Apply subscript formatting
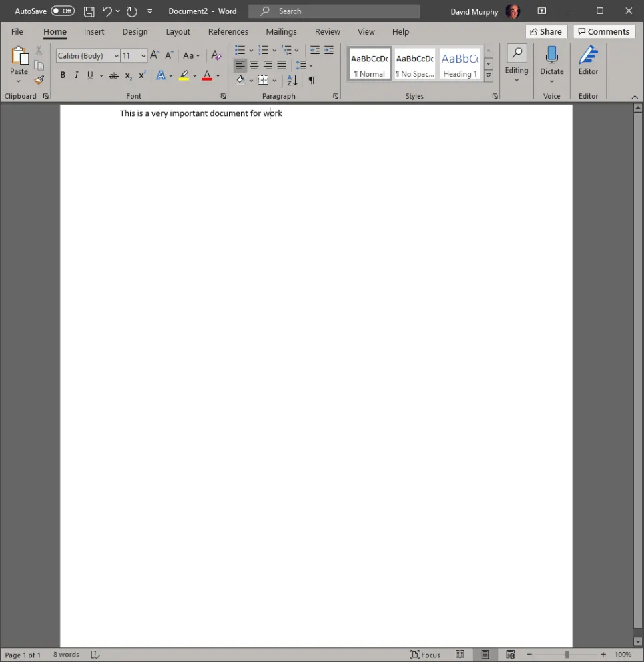 click(x=128, y=76)
